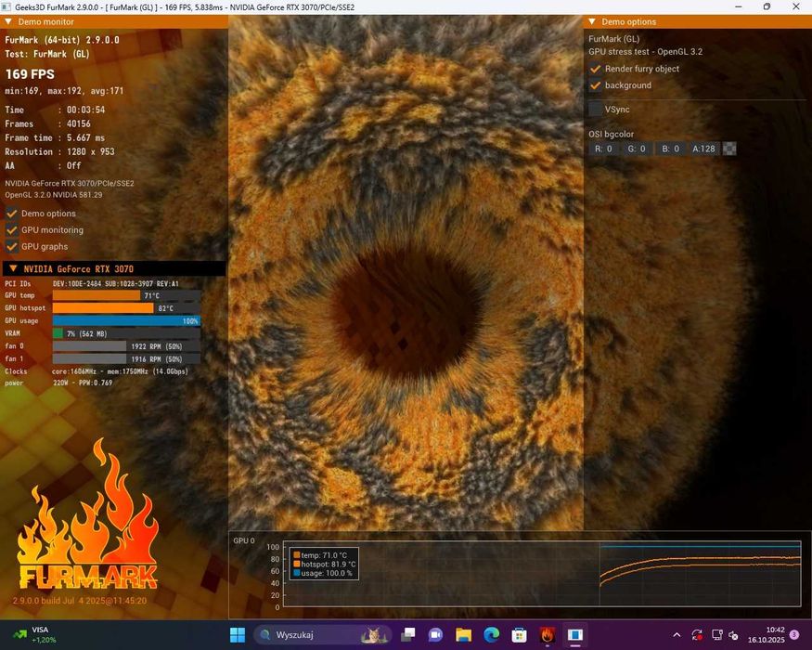
Task: Click the OpenGL 3.2.0 NVIDIA 581.29 text
Action: (54, 195)
